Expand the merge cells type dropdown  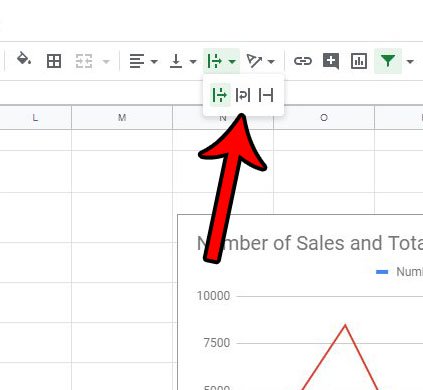pos(106,61)
